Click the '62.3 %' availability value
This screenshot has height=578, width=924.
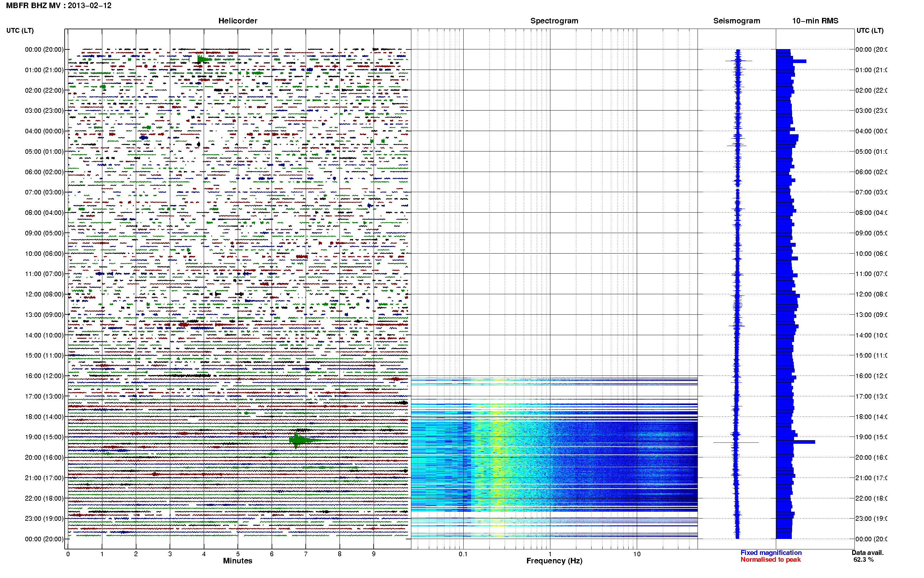click(863, 560)
